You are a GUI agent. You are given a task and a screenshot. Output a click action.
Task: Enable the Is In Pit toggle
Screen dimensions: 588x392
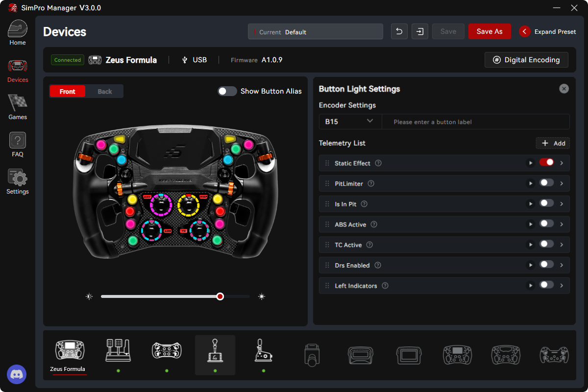546,203
